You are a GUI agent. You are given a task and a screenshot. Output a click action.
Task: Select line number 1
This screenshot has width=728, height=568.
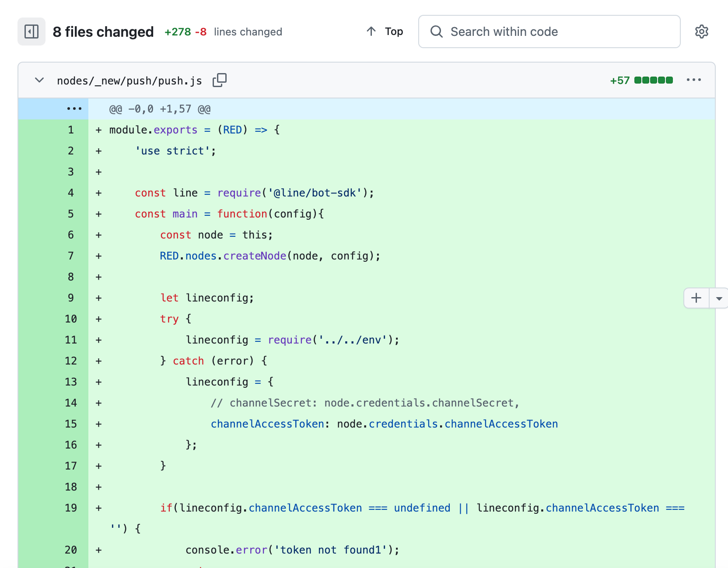(71, 130)
